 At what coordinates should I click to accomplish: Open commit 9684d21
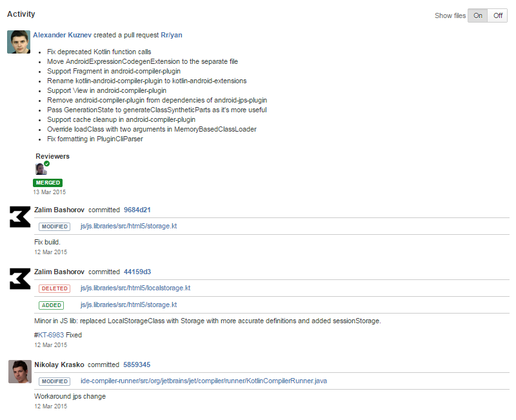click(x=137, y=210)
